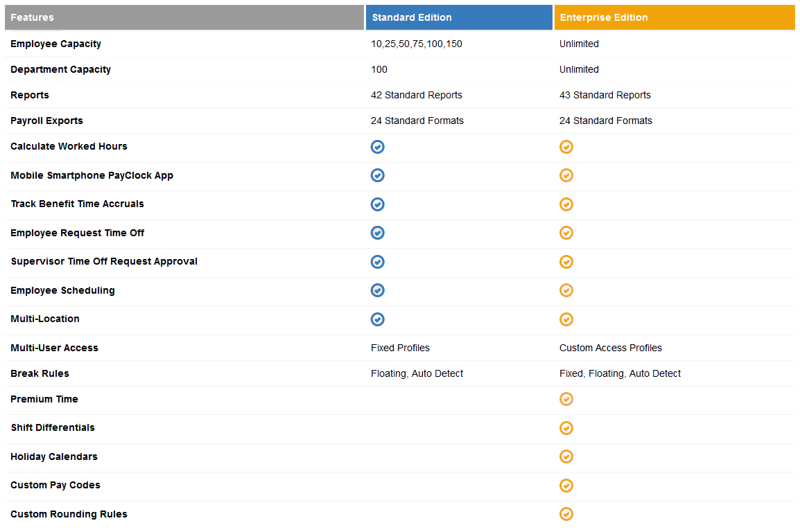Click the Track Benefit Time Accruals label
Viewport: 800px width, 532px height.
(77, 204)
